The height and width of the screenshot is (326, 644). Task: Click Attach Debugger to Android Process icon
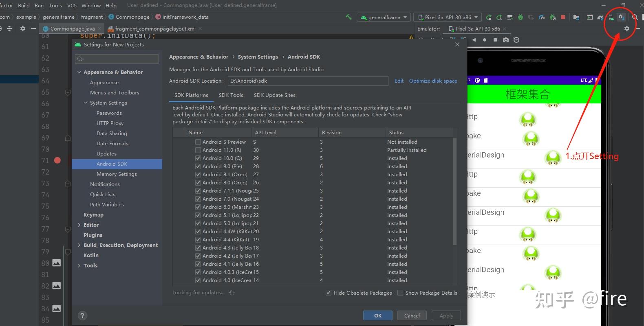pyautogui.click(x=552, y=18)
